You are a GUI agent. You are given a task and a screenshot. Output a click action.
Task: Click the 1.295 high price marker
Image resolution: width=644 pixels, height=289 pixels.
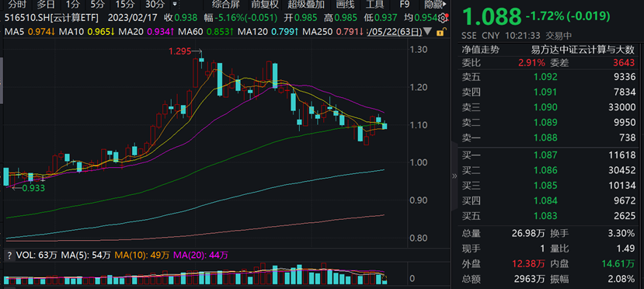179,51
